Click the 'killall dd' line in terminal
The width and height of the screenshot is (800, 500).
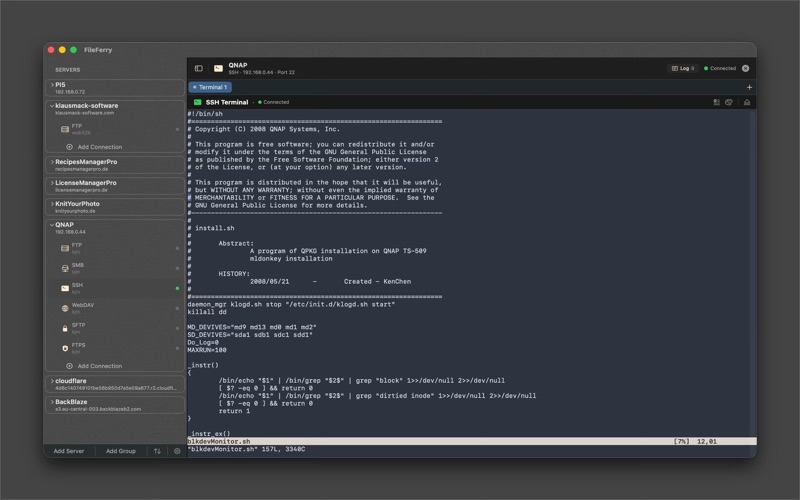(207, 312)
